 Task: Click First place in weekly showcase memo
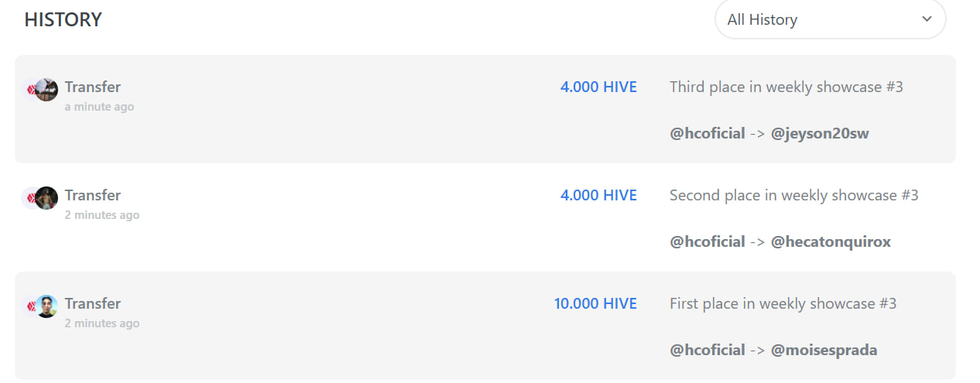(783, 303)
